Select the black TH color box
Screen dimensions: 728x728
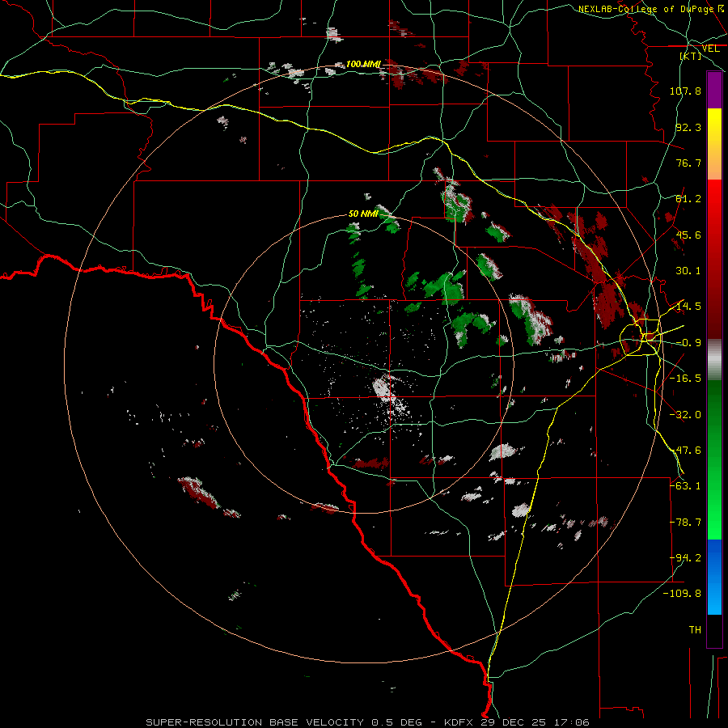[x=714, y=630]
